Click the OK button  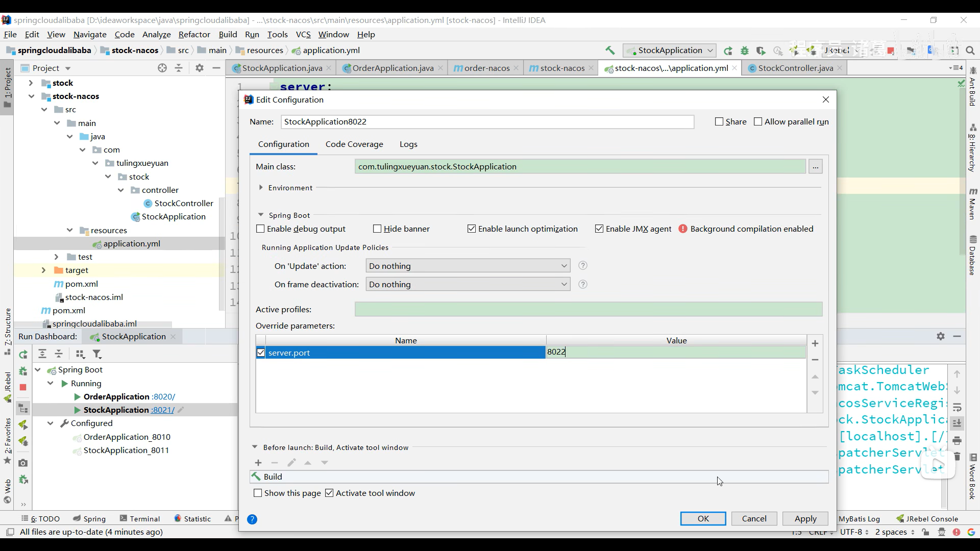click(703, 518)
